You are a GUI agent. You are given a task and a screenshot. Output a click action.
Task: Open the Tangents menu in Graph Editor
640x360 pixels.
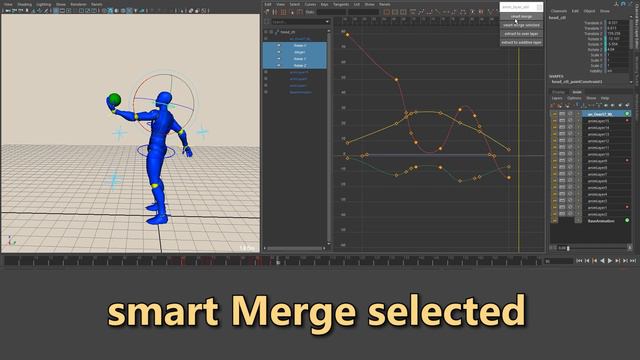point(341,4)
